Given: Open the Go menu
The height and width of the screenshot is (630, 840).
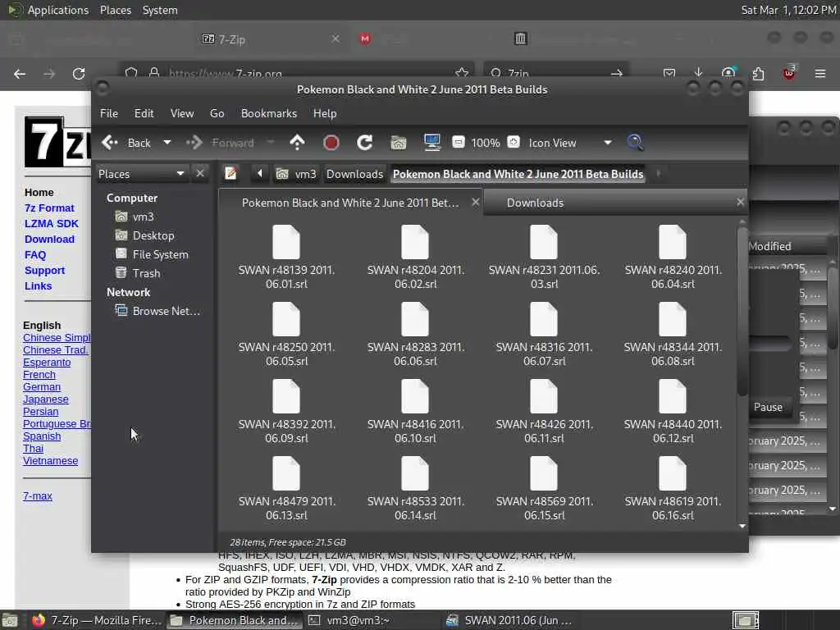Looking at the screenshot, I should point(217,113).
